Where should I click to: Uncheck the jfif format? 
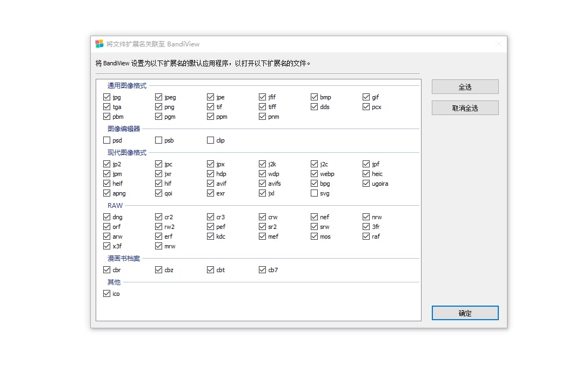[x=262, y=97]
